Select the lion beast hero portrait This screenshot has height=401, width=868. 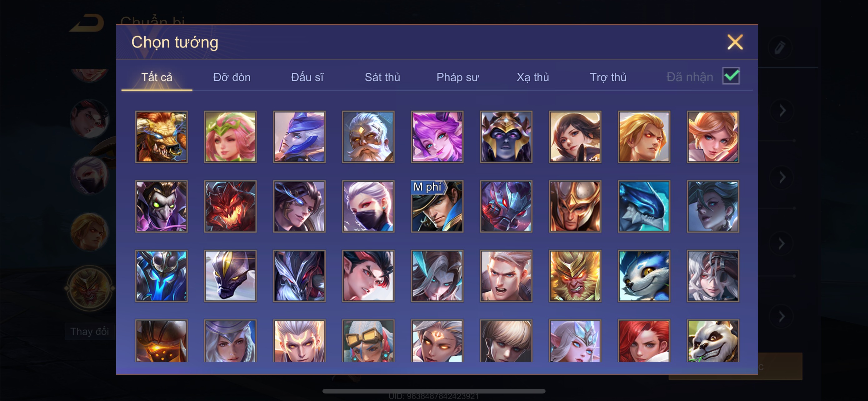(x=162, y=137)
